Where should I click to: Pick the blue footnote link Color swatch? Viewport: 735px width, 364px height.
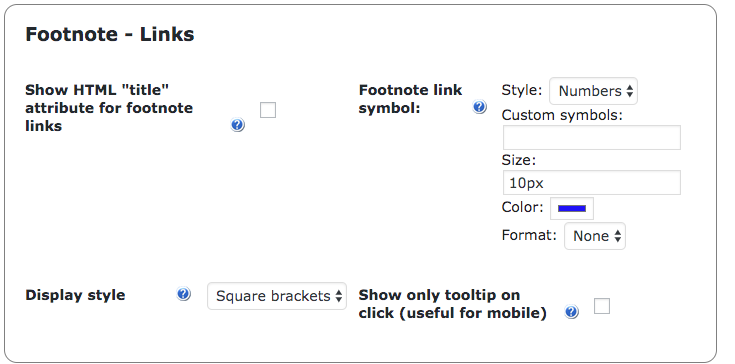tap(572, 208)
